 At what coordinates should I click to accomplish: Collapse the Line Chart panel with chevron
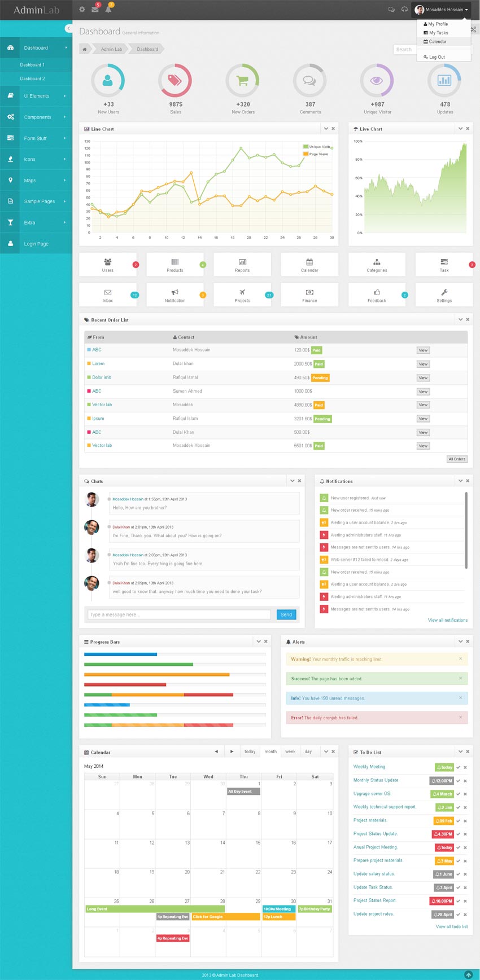click(x=326, y=129)
